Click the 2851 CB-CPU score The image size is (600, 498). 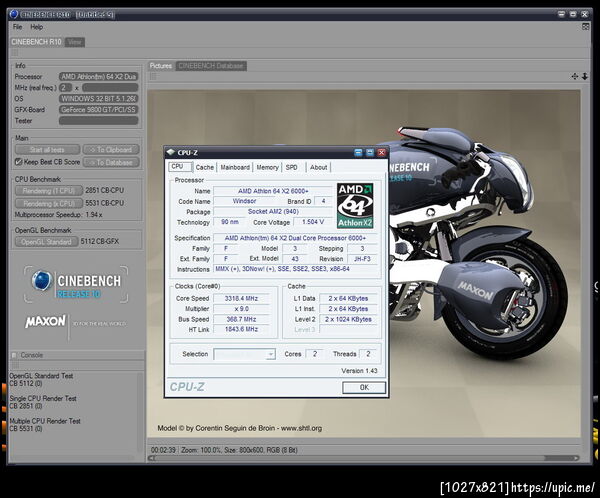pos(104,190)
